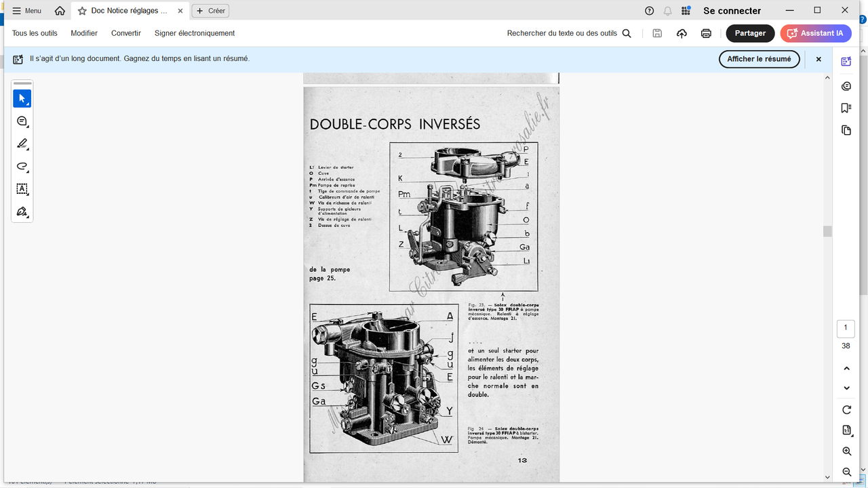This screenshot has width=868, height=488.
Task: Click the Fig. 23 caption text
Action: [503, 312]
